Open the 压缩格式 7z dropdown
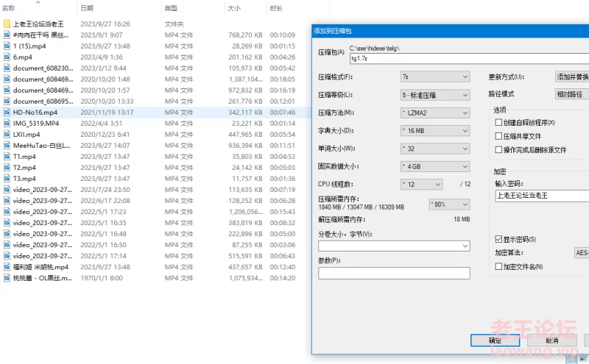This screenshot has width=589, height=364. tap(435, 76)
